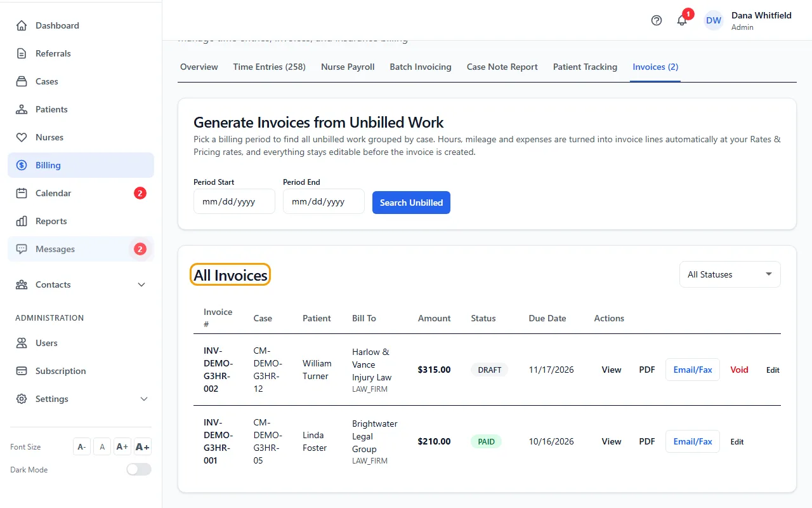Decrease font size with A- button
Image resolution: width=812 pixels, height=508 pixels.
pos(82,446)
